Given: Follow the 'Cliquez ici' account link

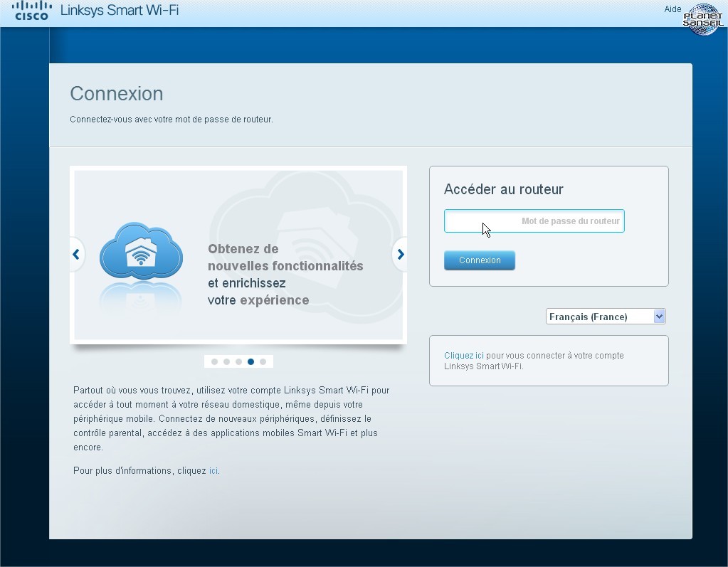Looking at the screenshot, I should click(x=464, y=356).
